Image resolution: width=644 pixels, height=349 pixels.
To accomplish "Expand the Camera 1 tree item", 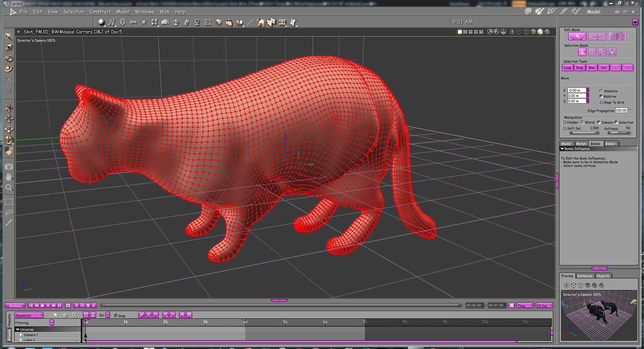I will (x=21, y=335).
